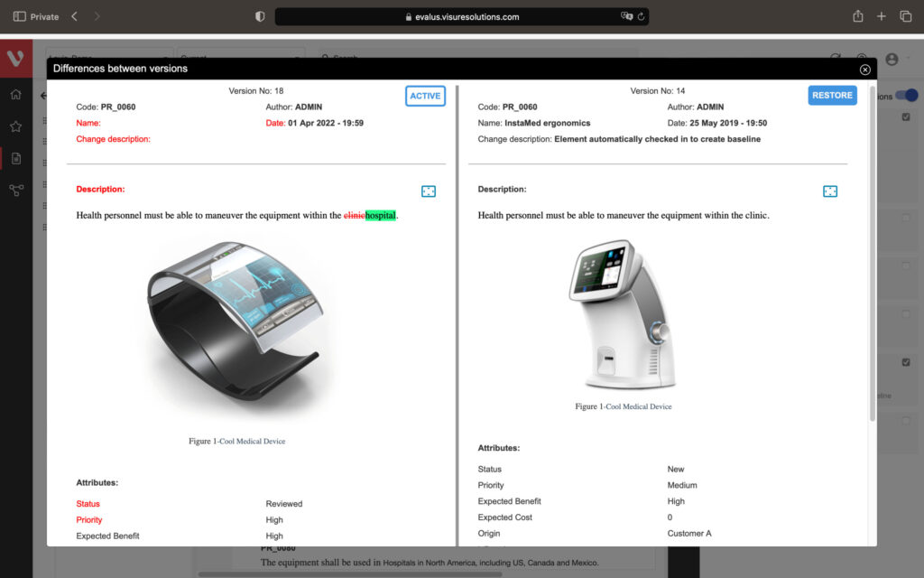Open Safari tab overview
Screen dimensions: 924x578
pyautogui.click(x=905, y=16)
